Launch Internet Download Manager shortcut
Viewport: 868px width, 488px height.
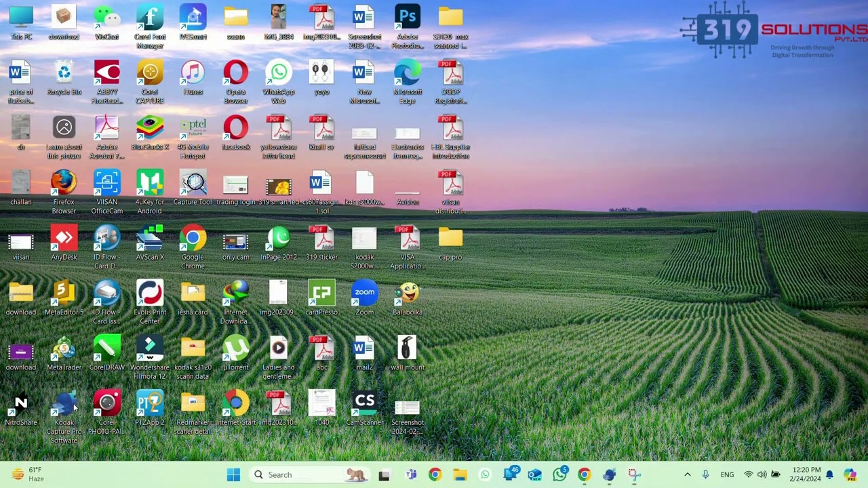click(x=235, y=302)
